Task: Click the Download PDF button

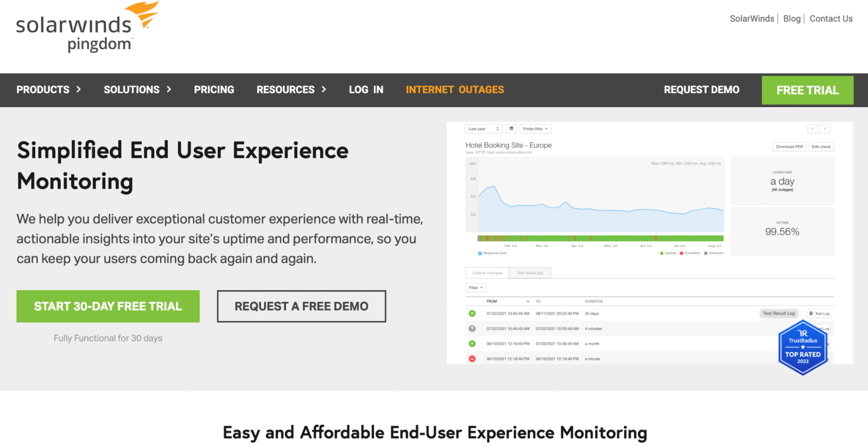Action: click(789, 147)
